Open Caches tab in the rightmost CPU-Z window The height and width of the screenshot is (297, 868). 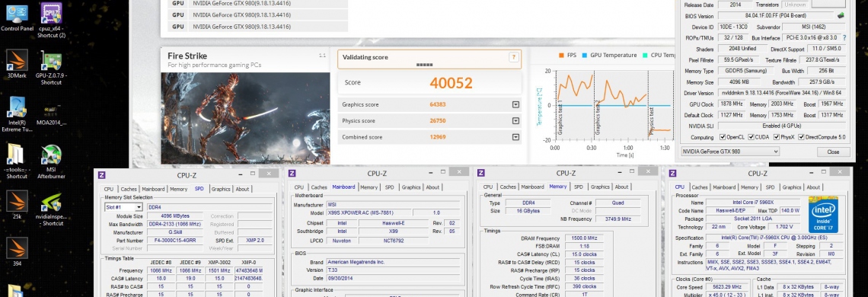click(700, 187)
